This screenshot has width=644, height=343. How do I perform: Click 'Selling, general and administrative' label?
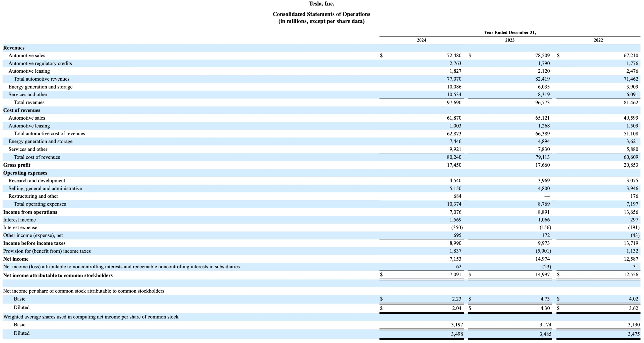pos(45,188)
